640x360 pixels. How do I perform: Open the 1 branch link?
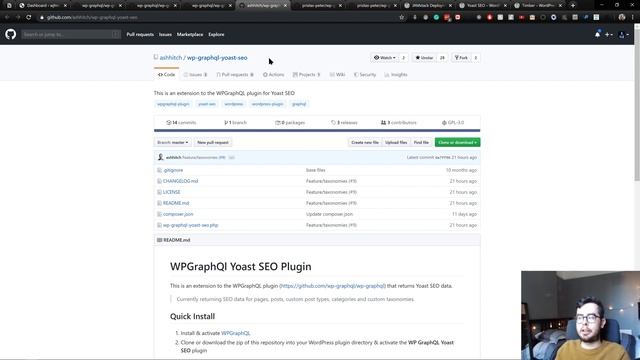pyautogui.click(x=236, y=122)
